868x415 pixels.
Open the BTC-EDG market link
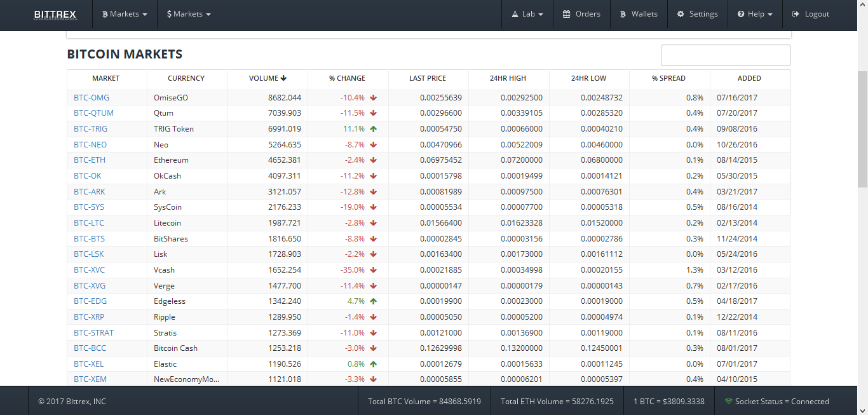coord(90,301)
